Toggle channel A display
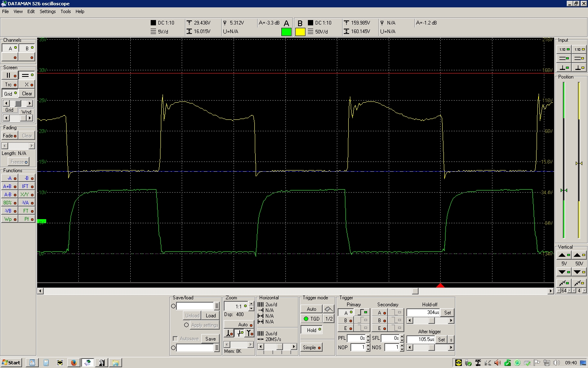588x368 pixels. (10, 48)
